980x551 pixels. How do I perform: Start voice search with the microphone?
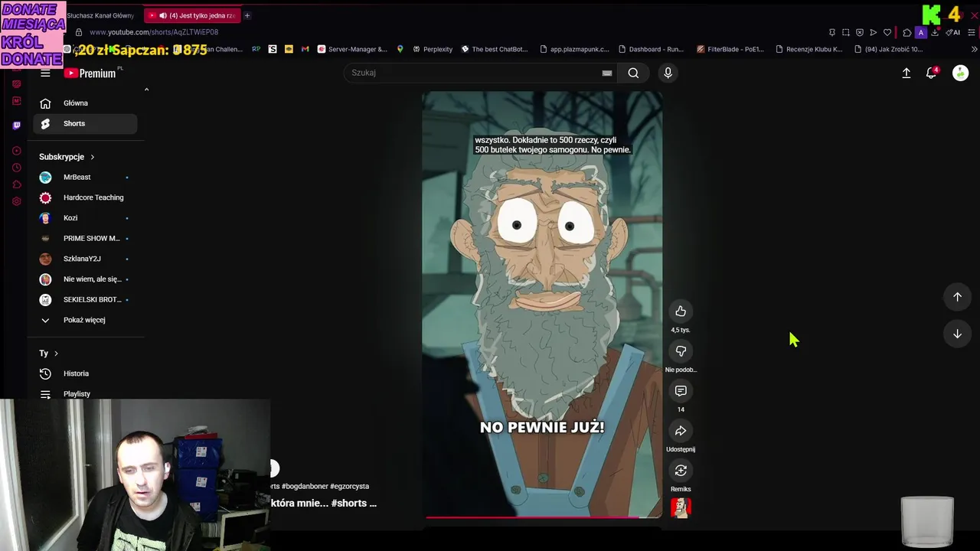point(668,73)
